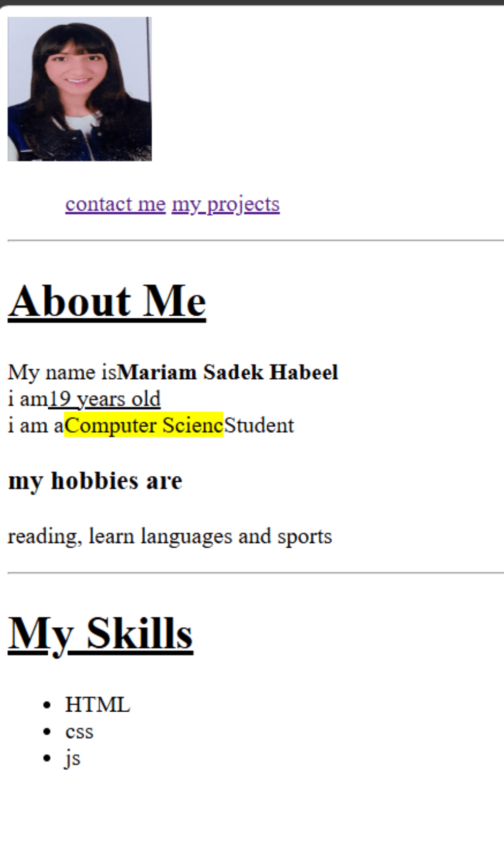504x860 pixels.
Task: Click the "About Me" heading
Action: [x=107, y=301]
